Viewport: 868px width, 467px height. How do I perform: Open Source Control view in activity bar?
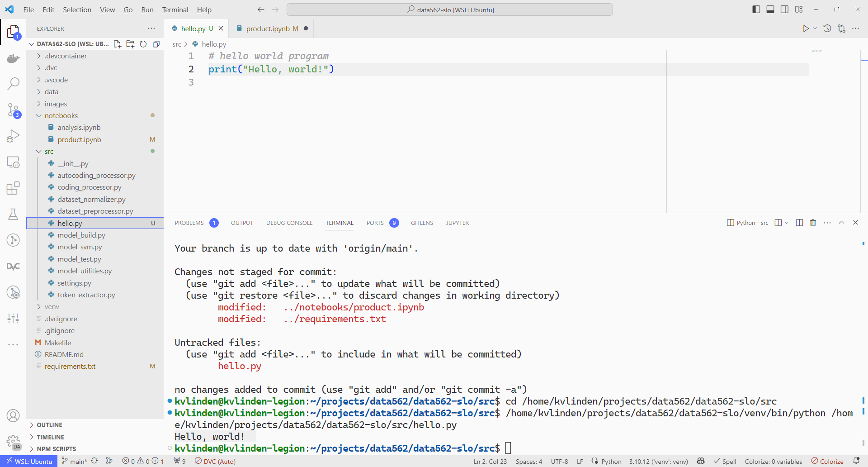tap(13, 110)
